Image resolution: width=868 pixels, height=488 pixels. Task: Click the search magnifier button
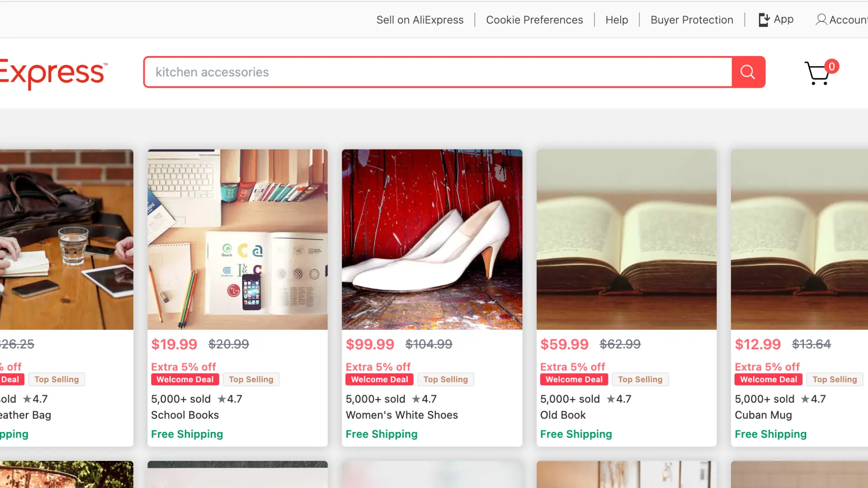coord(748,72)
